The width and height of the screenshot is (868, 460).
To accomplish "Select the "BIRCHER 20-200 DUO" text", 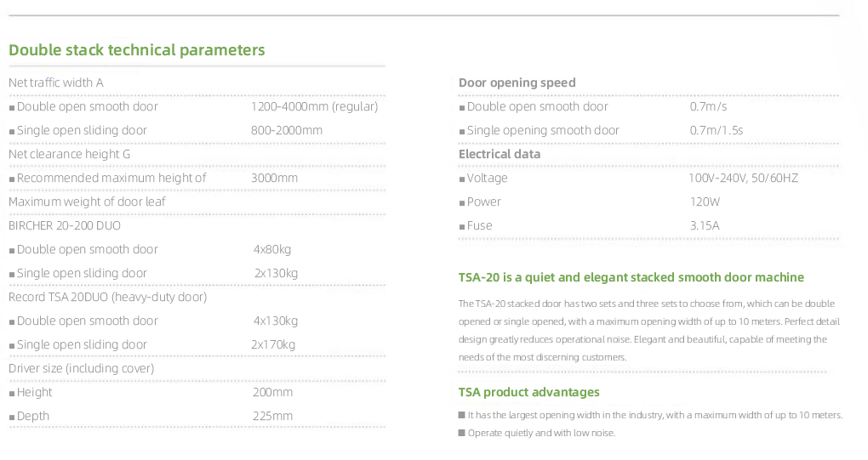I will (65, 226).
